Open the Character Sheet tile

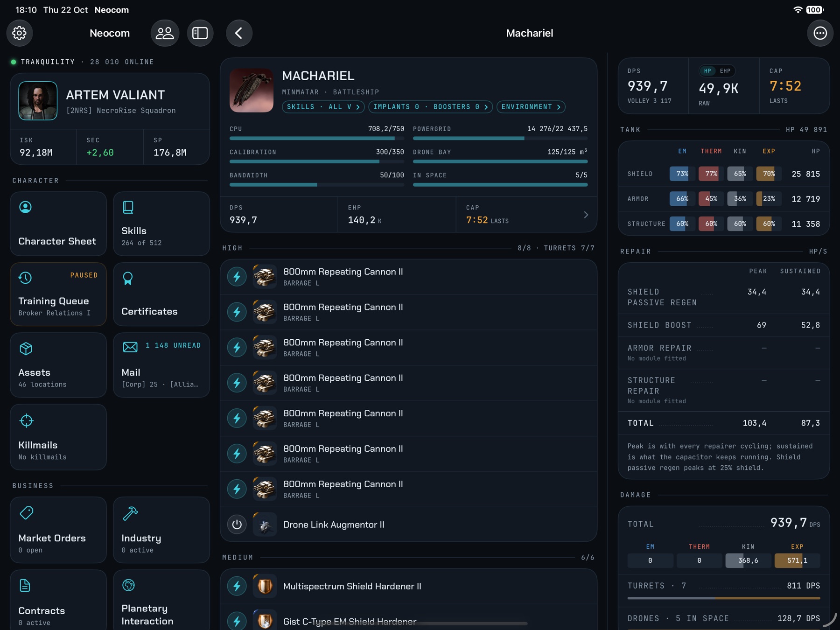58,224
